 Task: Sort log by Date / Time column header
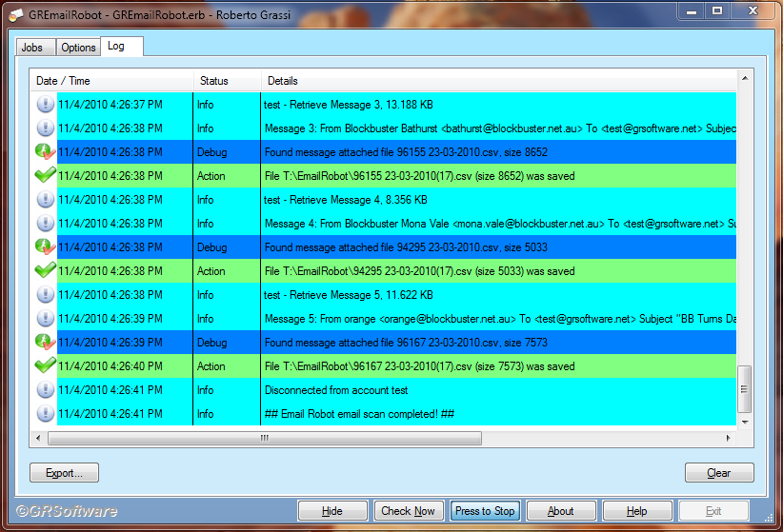pyautogui.click(x=112, y=81)
